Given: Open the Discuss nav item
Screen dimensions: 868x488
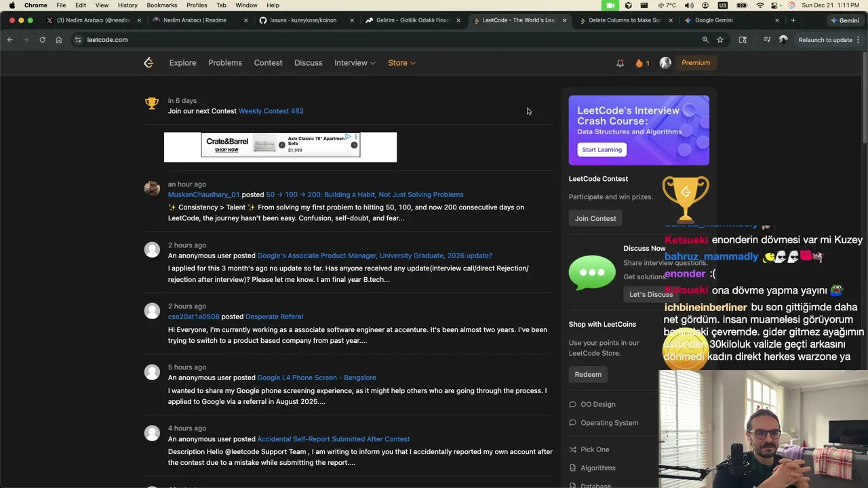Looking at the screenshot, I should (309, 63).
